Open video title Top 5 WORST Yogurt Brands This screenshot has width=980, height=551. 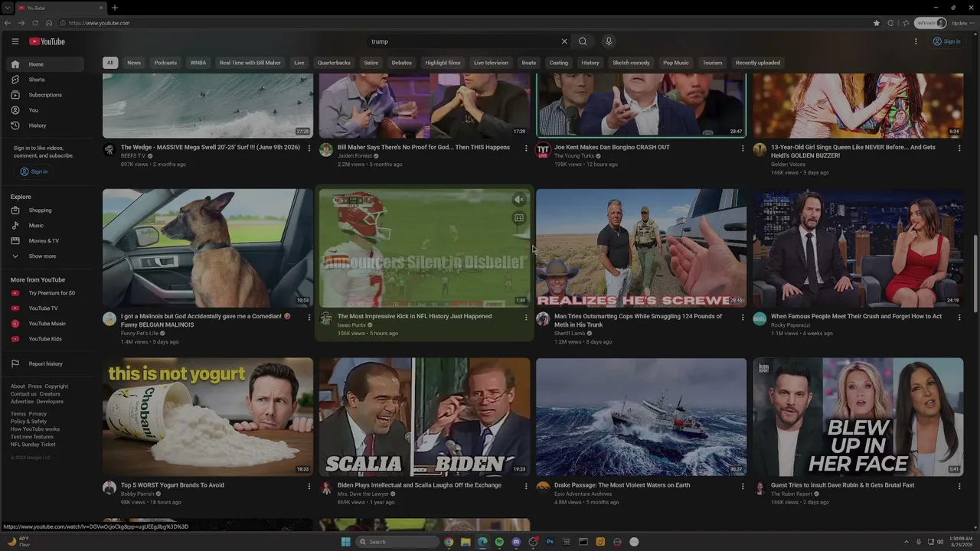[172, 485]
